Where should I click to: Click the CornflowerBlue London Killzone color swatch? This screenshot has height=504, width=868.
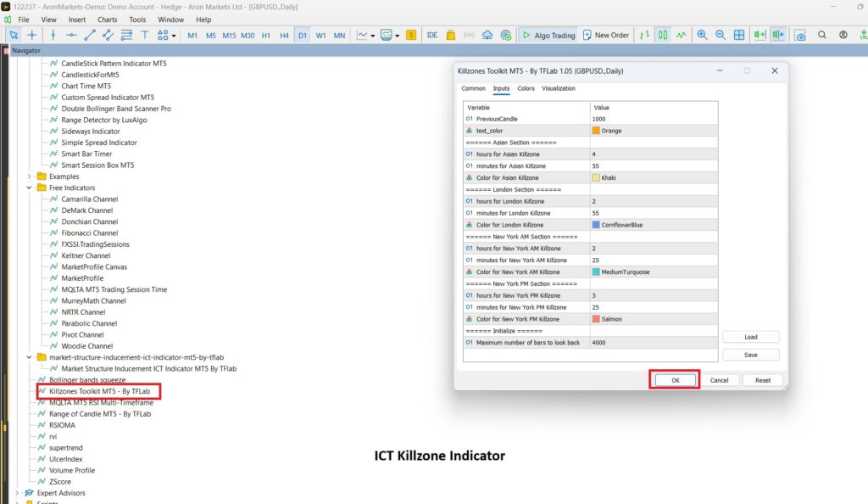[596, 225]
